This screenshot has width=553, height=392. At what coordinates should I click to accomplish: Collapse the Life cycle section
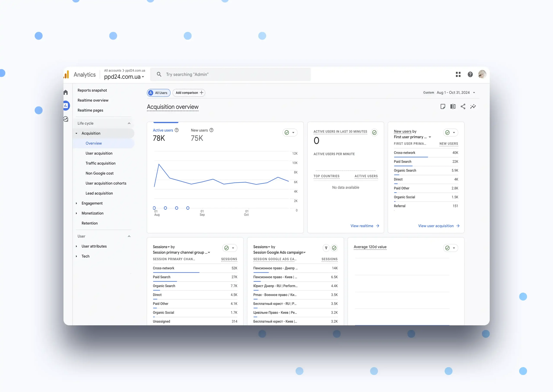tap(129, 123)
